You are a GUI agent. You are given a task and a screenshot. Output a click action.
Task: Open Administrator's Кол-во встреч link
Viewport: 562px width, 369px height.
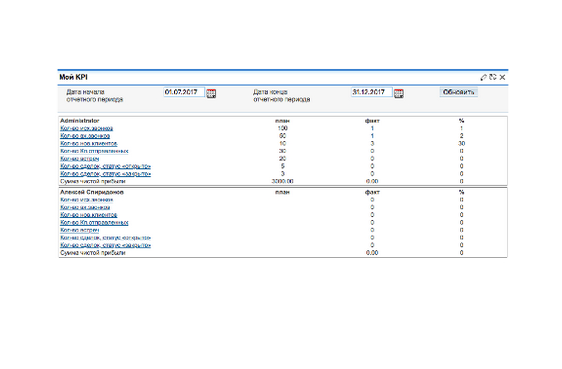coord(80,158)
